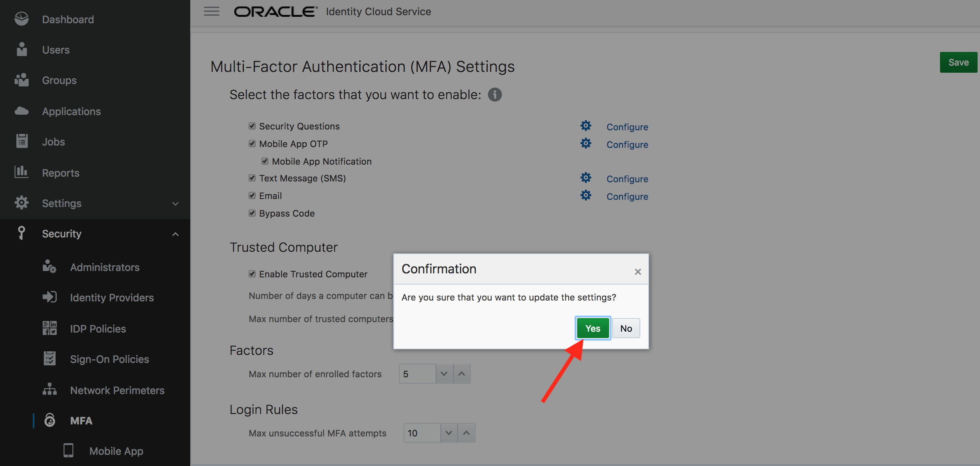Click the Applications cloud icon
The image size is (980, 466).
click(x=22, y=111)
